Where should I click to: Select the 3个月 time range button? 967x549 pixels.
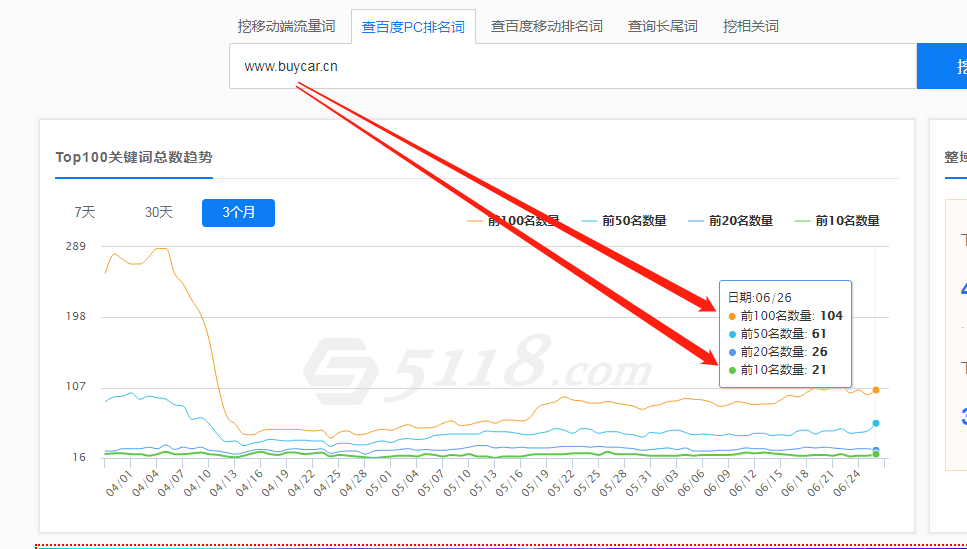click(238, 213)
